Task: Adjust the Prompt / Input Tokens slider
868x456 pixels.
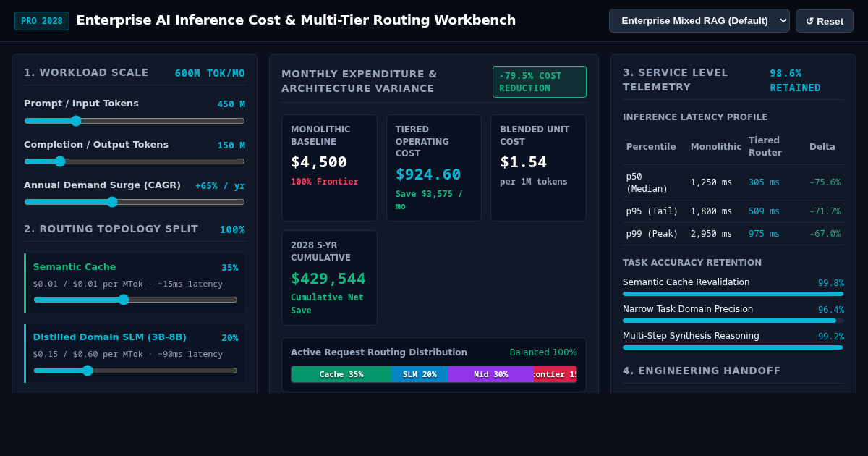Action: [x=135, y=121]
